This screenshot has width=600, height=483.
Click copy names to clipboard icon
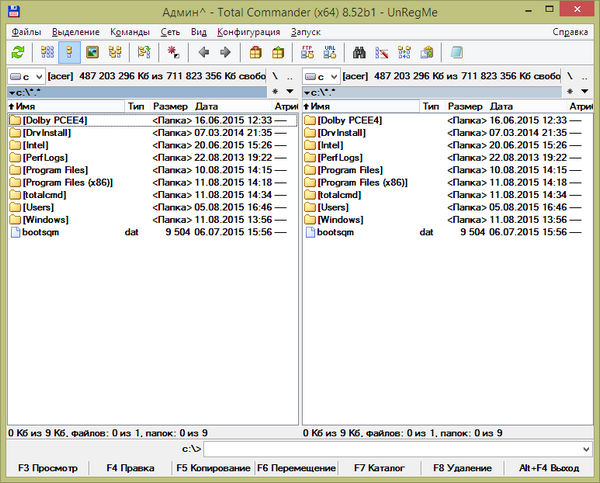click(x=427, y=52)
